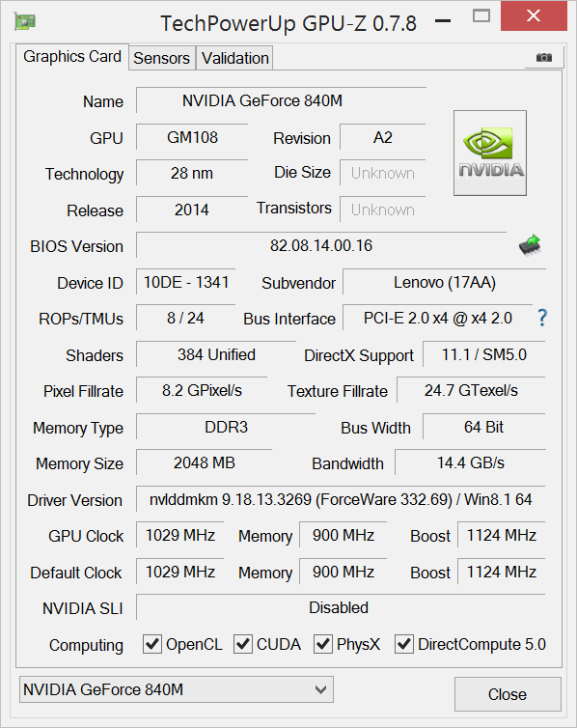Click the TechPowerUp GPU-Z 0.7.8 title text
Viewport: 577px width, 728px height.
(x=288, y=23)
